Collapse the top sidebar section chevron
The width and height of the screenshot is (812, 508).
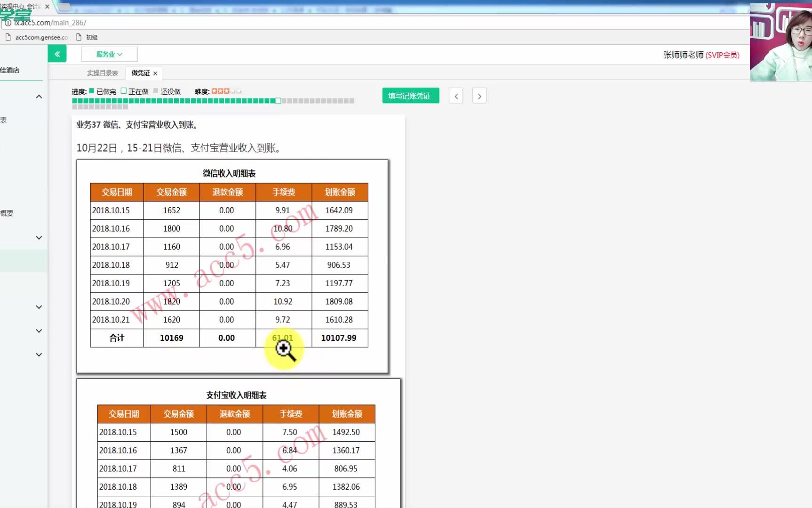point(39,97)
